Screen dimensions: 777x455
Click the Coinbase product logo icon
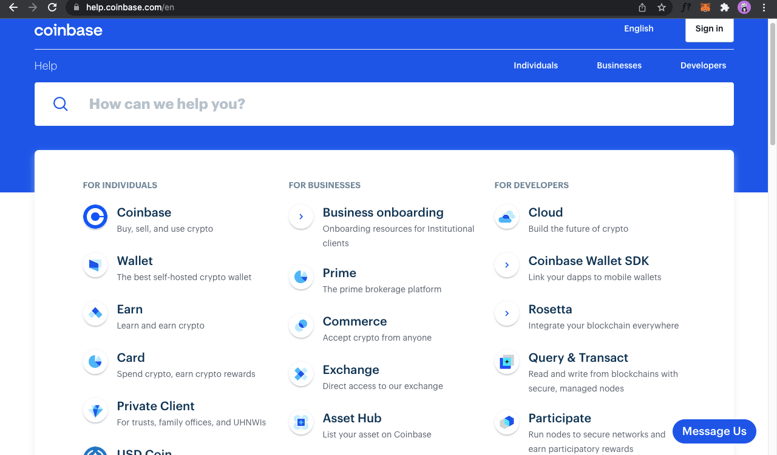(x=95, y=217)
